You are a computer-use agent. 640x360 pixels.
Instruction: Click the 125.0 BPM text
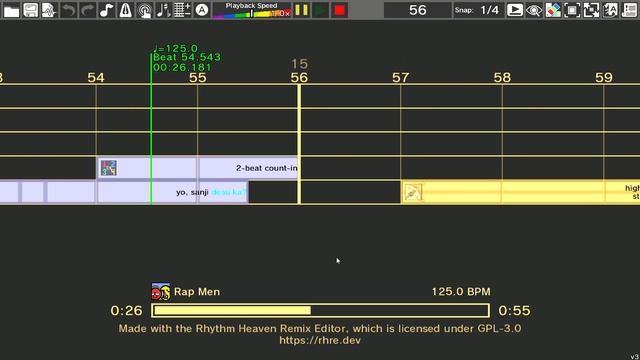click(x=461, y=292)
